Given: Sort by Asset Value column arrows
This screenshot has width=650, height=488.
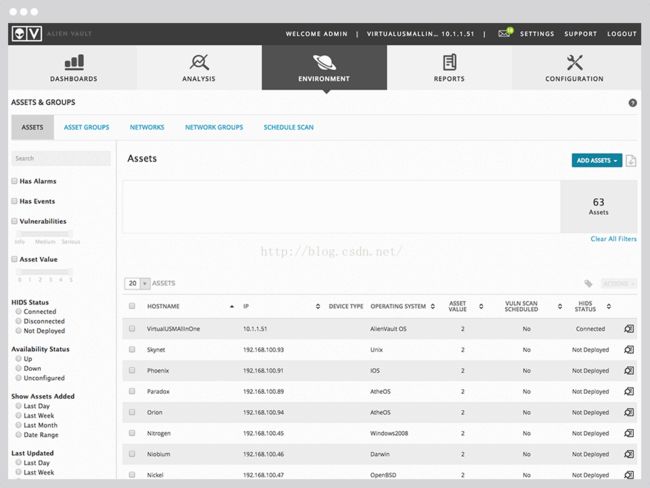Looking at the screenshot, I should point(481,306).
